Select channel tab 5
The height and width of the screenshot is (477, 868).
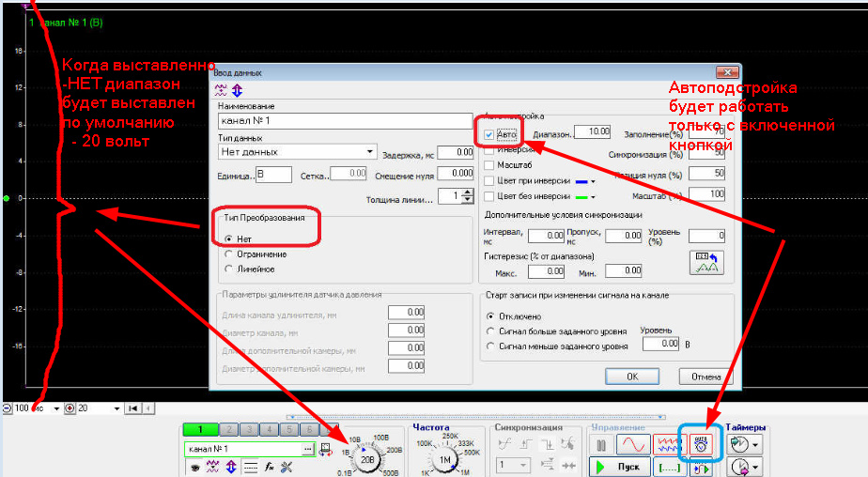[289, 429]
